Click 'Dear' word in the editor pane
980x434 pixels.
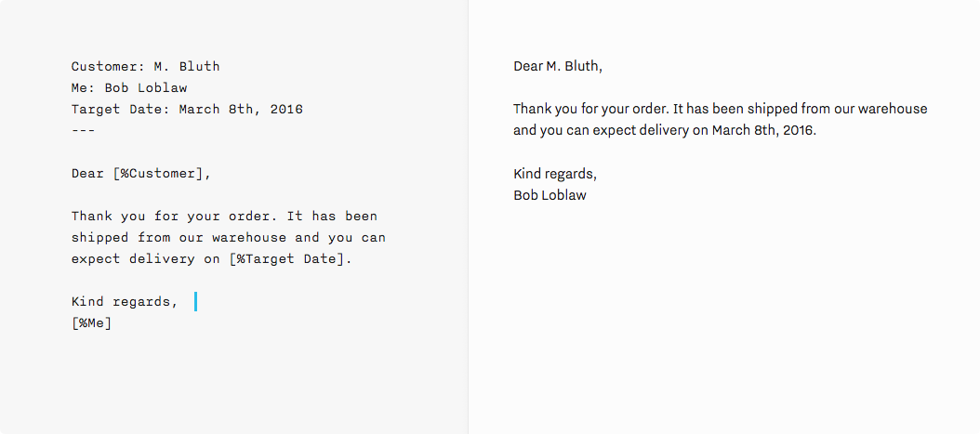tap(87, 174)
